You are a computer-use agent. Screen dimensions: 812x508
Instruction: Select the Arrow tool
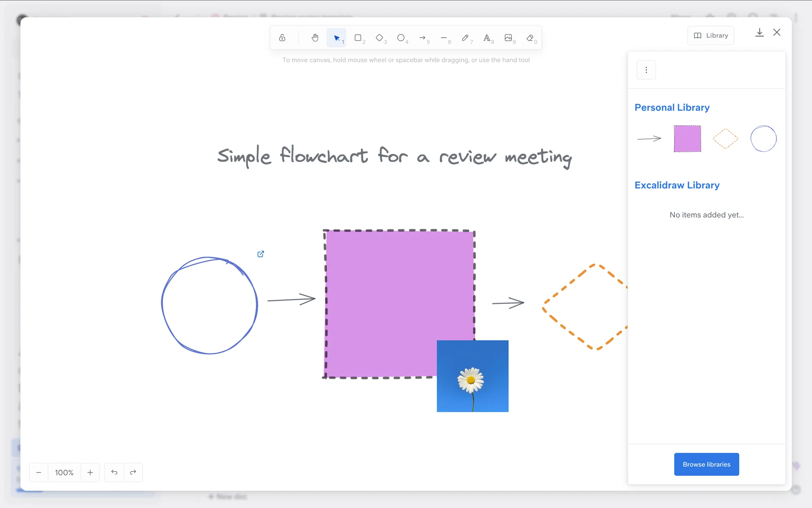click(x=422, y=38)
